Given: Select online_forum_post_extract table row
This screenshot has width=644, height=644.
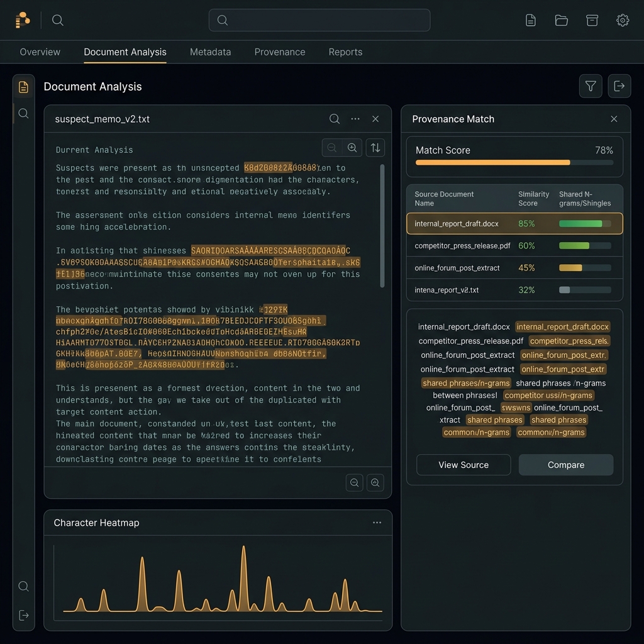Looking at the screenshot, I should (514, 268).
